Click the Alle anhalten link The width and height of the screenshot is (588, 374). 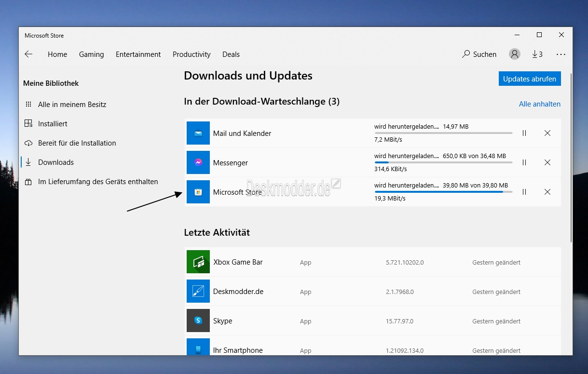click(x=540, y=104)
